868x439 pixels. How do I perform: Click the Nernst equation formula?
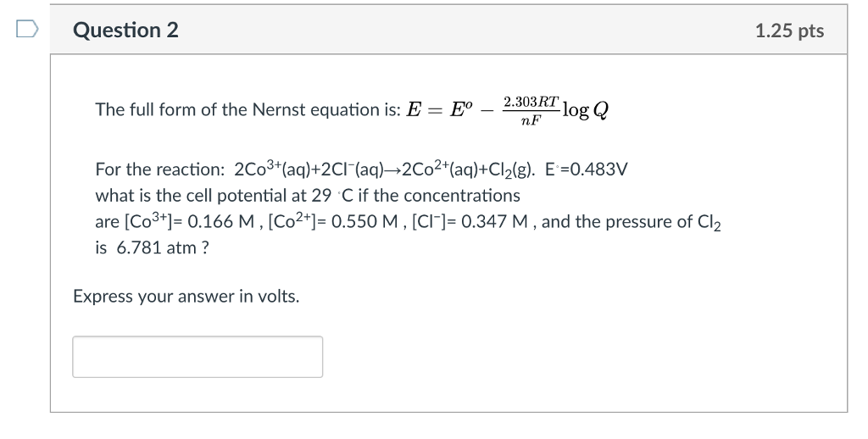(508, 110)
